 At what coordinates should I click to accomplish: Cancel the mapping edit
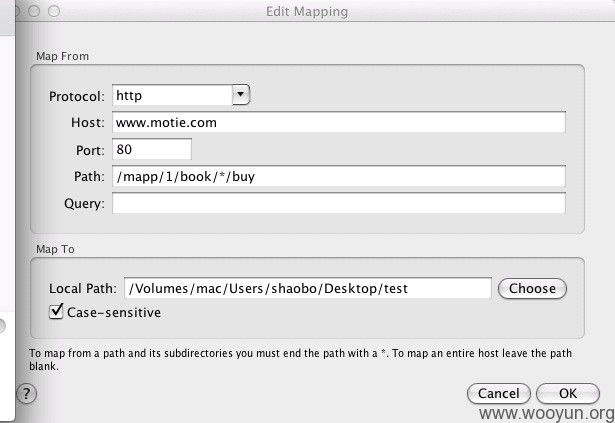(x=499, y=393)
